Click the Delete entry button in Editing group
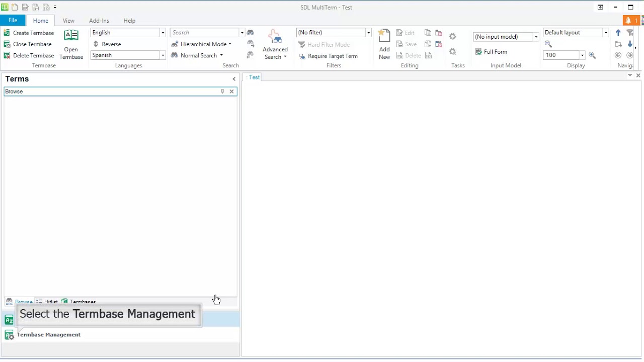This screenshot has height=362, width=644. 409,56
